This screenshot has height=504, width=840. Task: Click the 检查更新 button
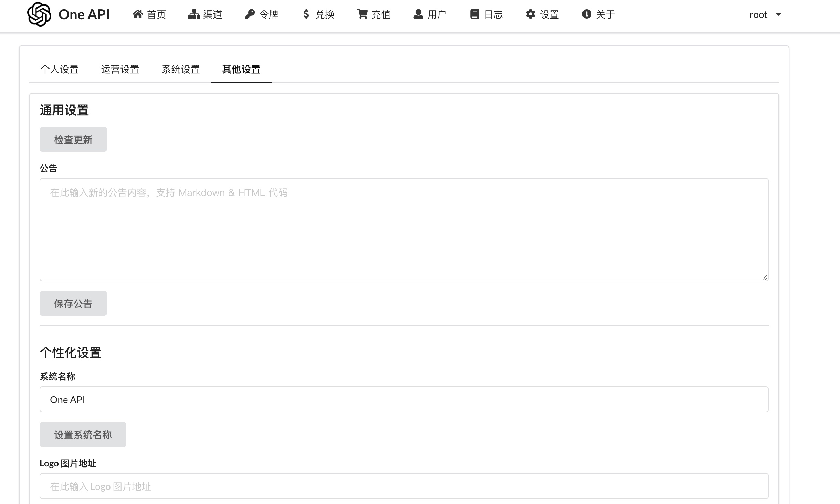click(73, 139)
